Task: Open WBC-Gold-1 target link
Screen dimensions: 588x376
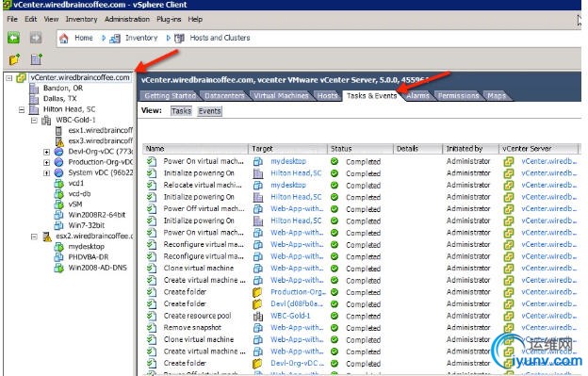Action: pyautogui.click(x=290, y=316)
